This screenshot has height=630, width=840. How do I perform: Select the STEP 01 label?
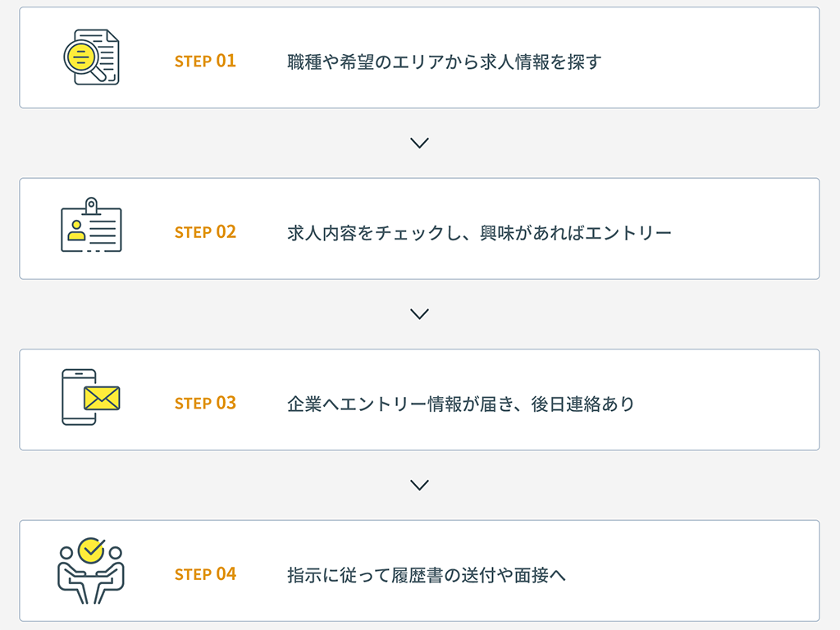click(x=205, y=61)
